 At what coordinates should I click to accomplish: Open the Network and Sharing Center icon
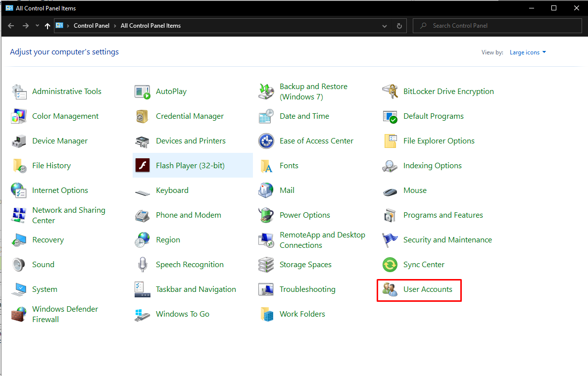(19, 215)
